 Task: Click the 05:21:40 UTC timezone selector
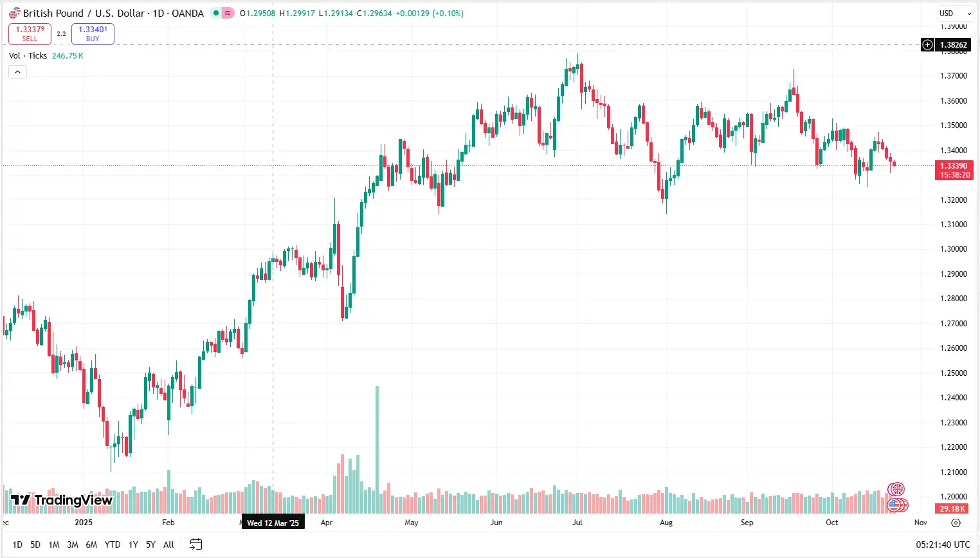click(943, 544)
